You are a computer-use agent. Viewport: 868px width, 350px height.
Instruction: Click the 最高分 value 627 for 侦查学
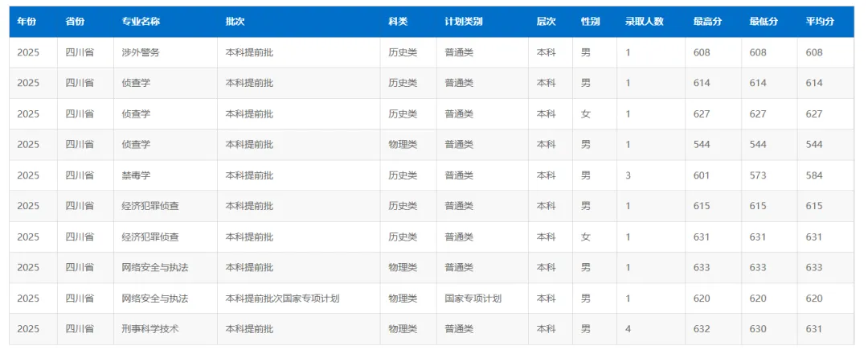pyautogui.click(x=702, y=114)
